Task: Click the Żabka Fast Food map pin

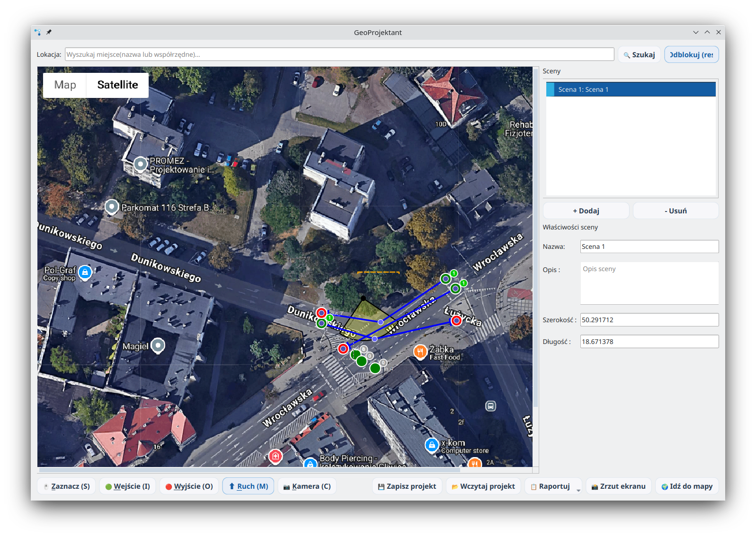Action: (x=420, y=352)
